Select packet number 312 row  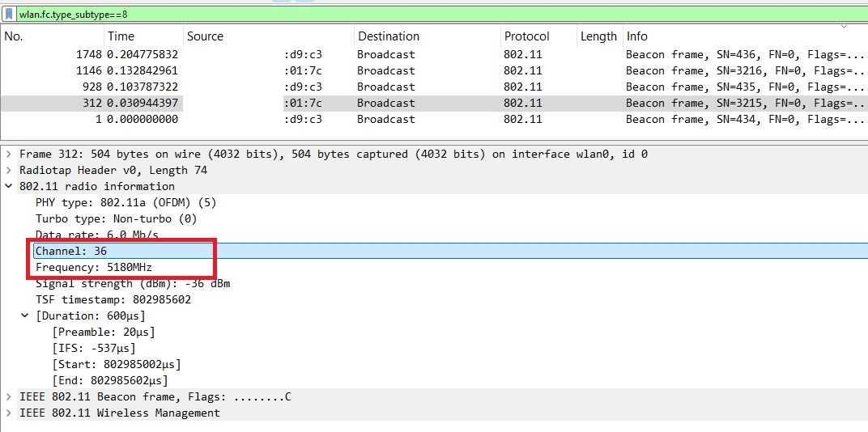434,103
